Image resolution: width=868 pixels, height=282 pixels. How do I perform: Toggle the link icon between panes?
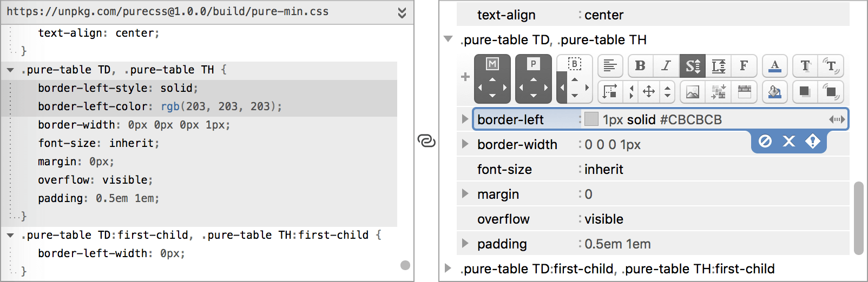(426, 141)
